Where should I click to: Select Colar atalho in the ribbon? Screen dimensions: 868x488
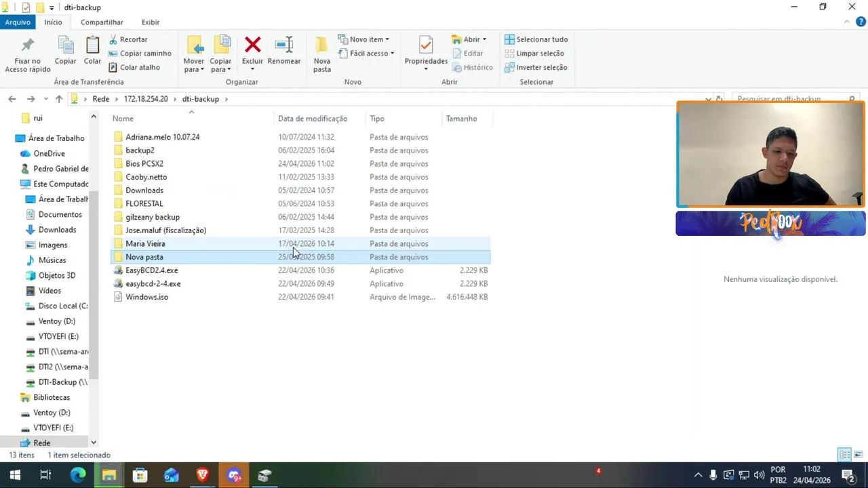[134, 67]
